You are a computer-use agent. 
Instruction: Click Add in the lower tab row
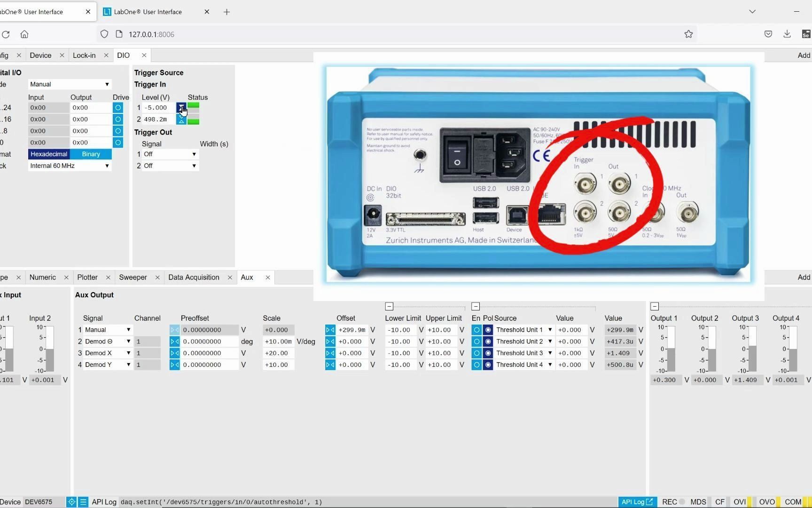pos(804,278)
